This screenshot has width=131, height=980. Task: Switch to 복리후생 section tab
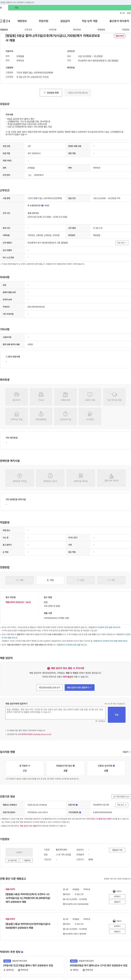[77, 29]
